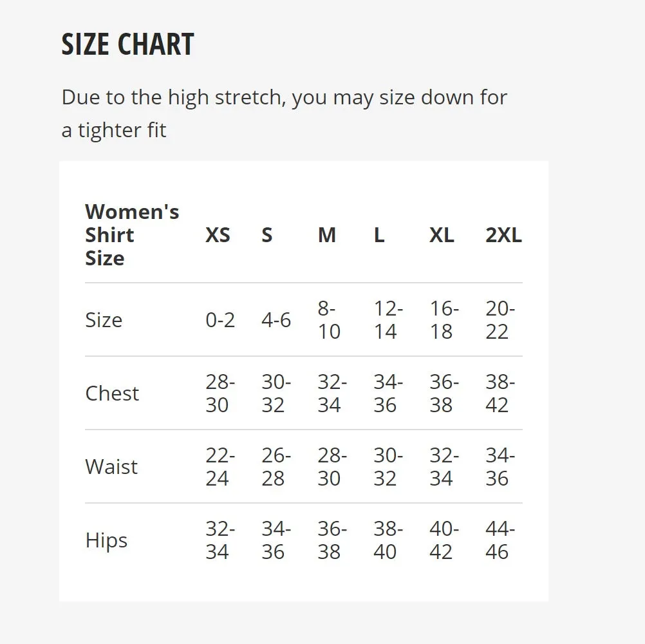Click the SIZE CHART heading
645x644 pixels.
(127, 45)
